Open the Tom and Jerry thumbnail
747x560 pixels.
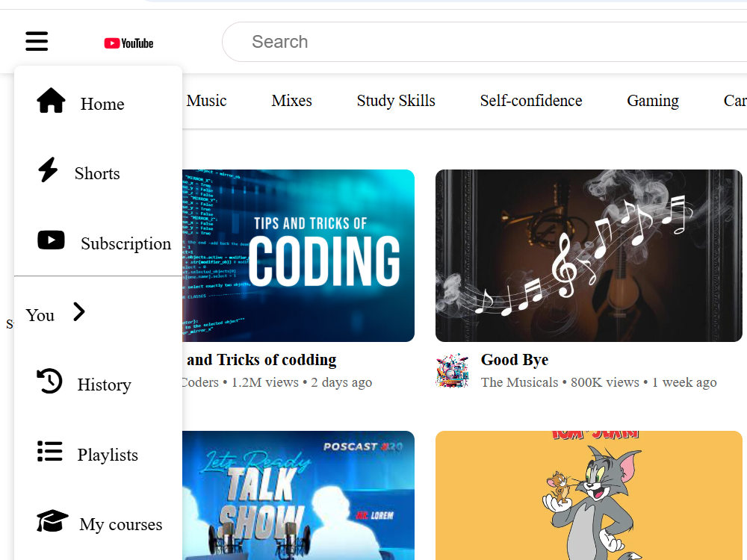(x=589, y=495)
